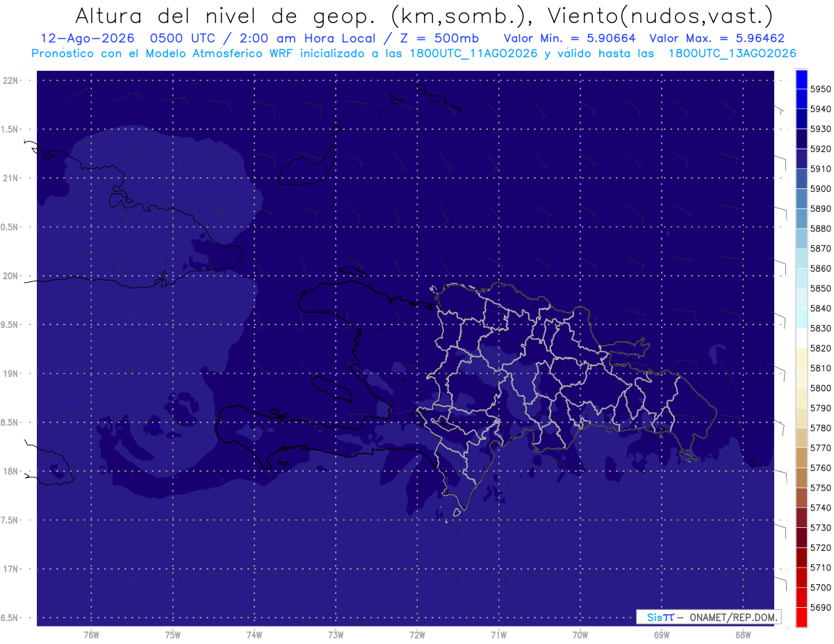Click the 5760 color scale label
Image resolution: width=834 pixels, height=644 pixels.
[x=820, y=468]
